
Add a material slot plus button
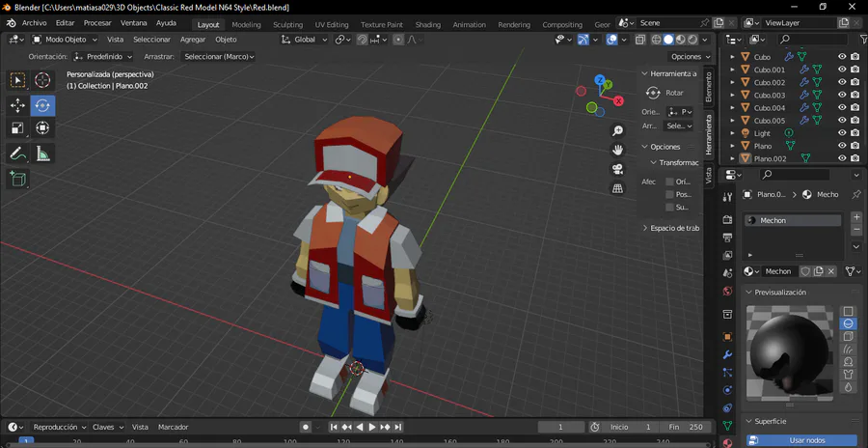click(x=856, y=217)
